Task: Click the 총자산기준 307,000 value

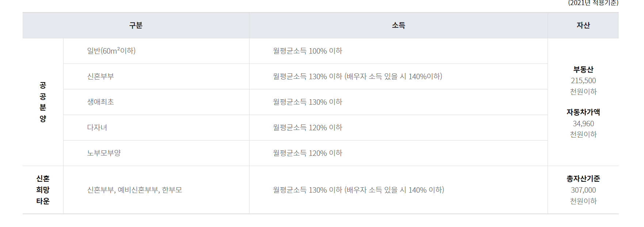Action: (583, 190)
